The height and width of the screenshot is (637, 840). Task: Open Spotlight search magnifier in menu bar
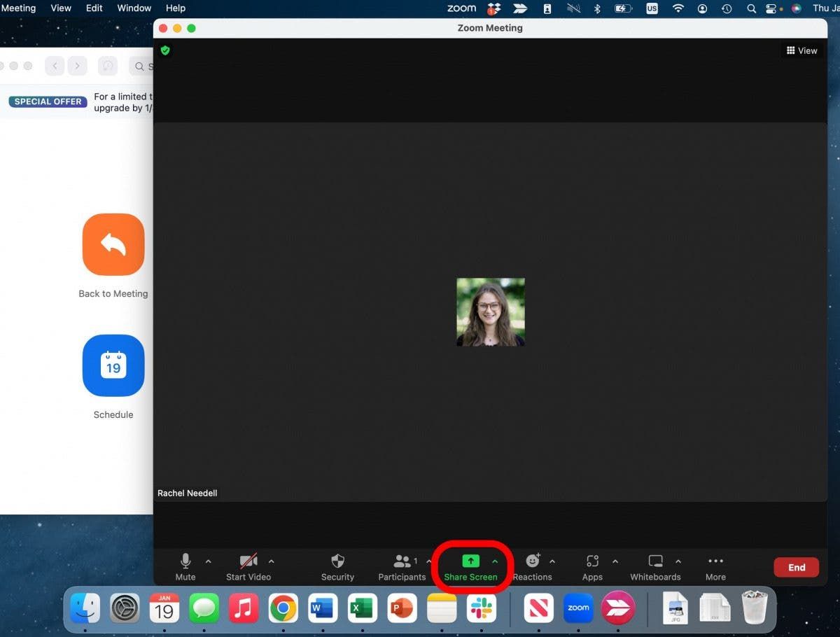(751, 8)
